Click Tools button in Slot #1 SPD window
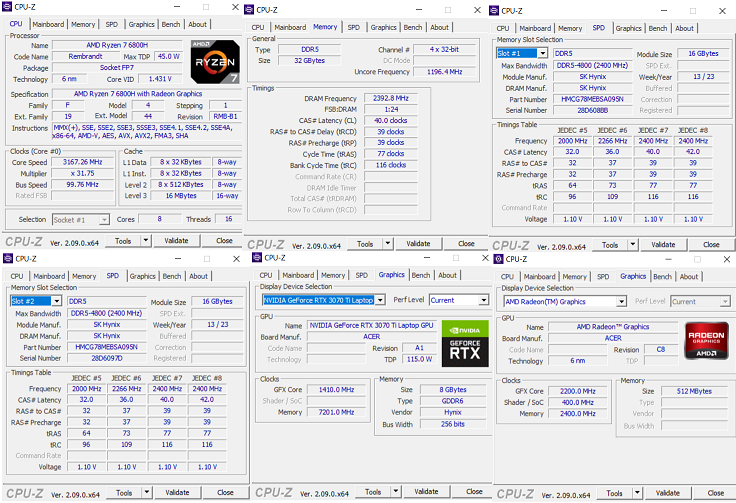736x503 pixels. coord(610,244)
